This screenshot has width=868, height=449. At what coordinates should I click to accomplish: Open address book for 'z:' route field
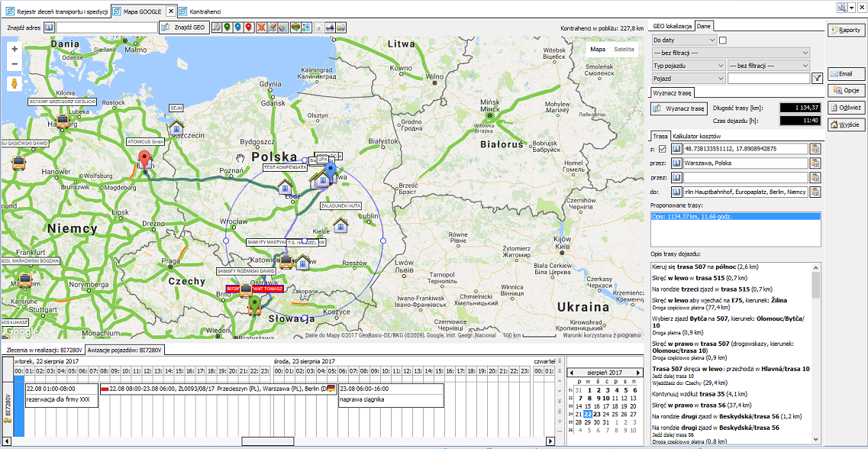(x=676, y=148)
